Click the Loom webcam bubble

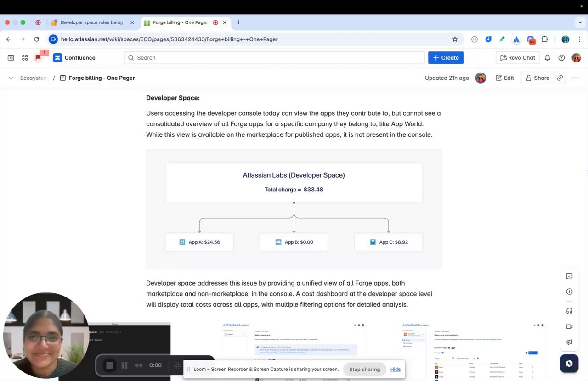point(46,336)
